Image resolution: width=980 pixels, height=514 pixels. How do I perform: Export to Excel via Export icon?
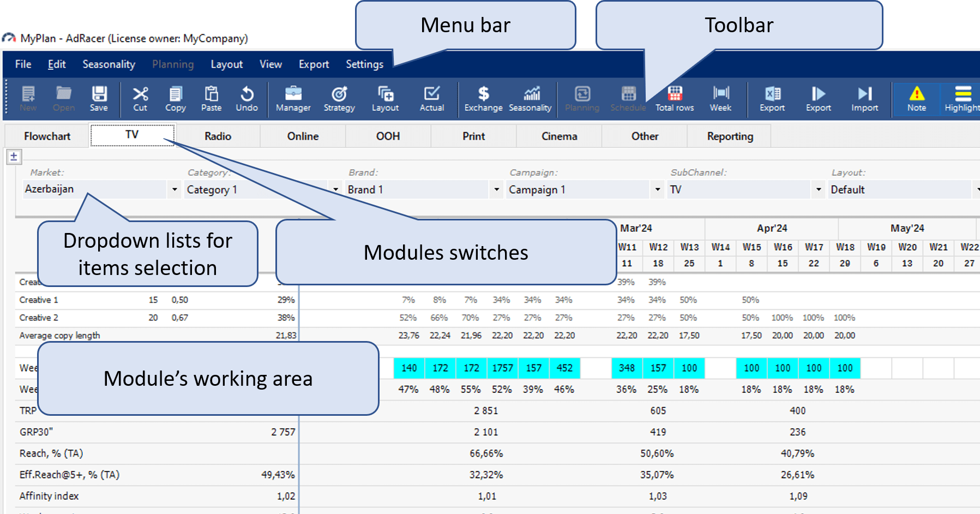(772, 99)
